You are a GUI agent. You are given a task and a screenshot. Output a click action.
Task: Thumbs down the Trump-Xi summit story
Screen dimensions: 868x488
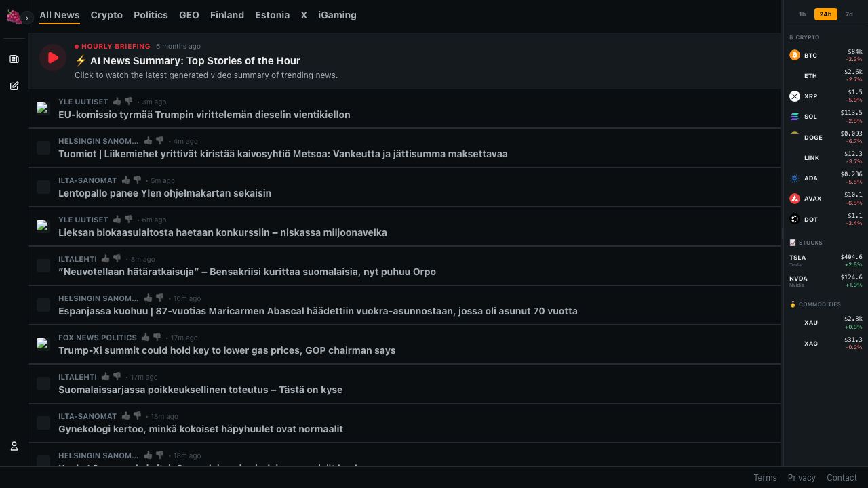[157, 338]
